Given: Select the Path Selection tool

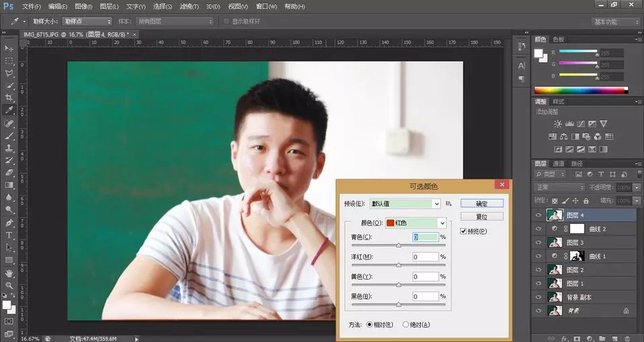Looking at the screenshot, I should [9, 247].
